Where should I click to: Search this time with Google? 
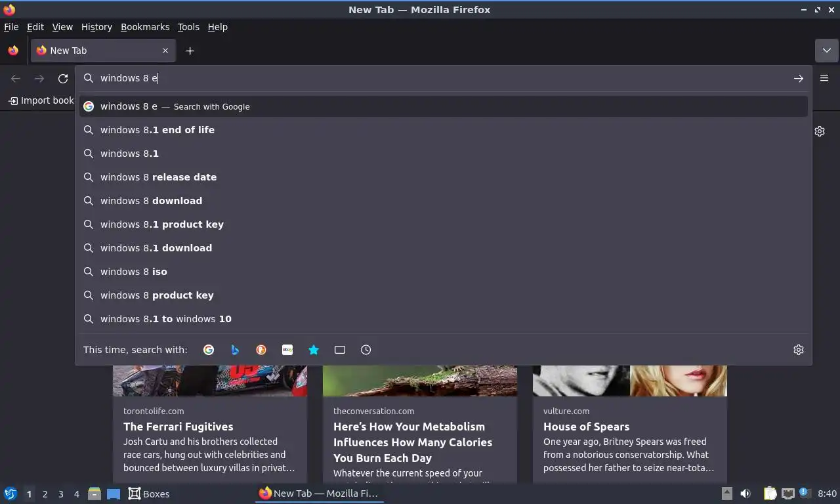coord(209,350)
